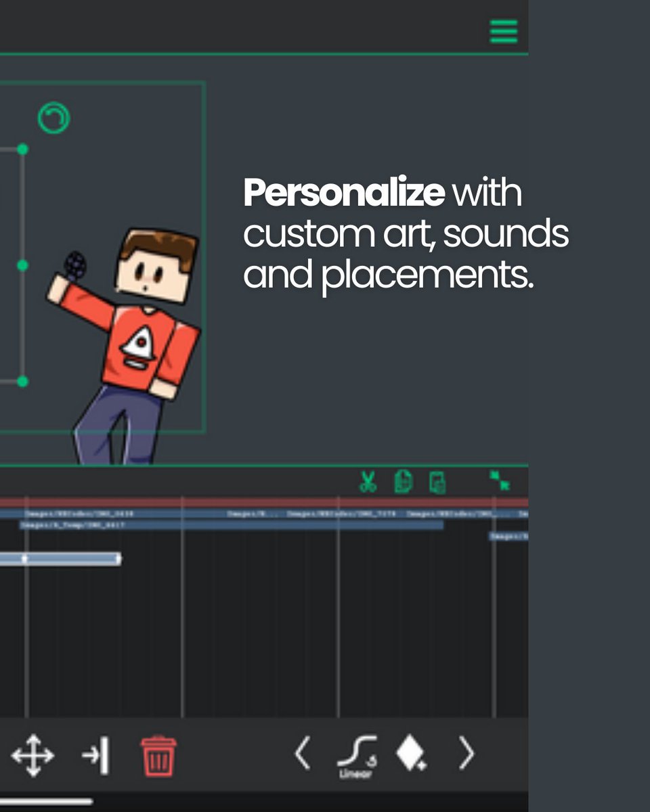
Task: Select the light keyframe clip with star marker
Action: pos(60,559)
